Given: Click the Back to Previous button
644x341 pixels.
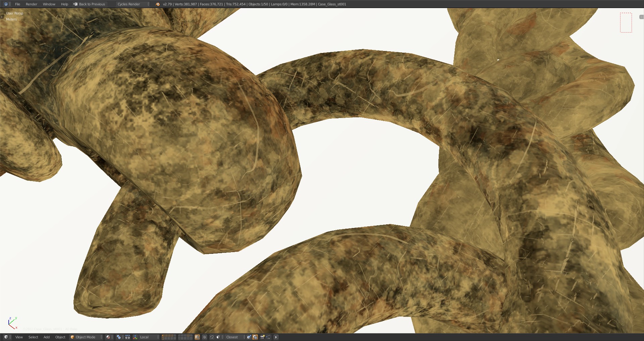Looking at the screenshot, I should [x=90, y=4].
